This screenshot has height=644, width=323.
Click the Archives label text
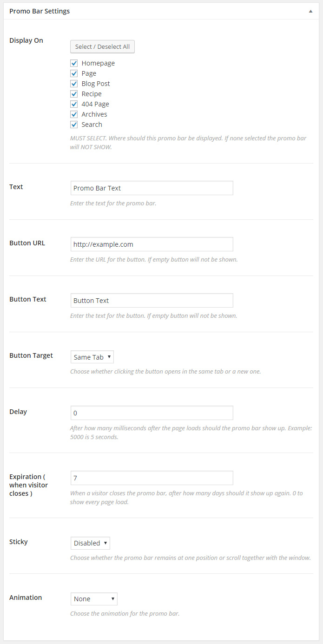point(94,114)
